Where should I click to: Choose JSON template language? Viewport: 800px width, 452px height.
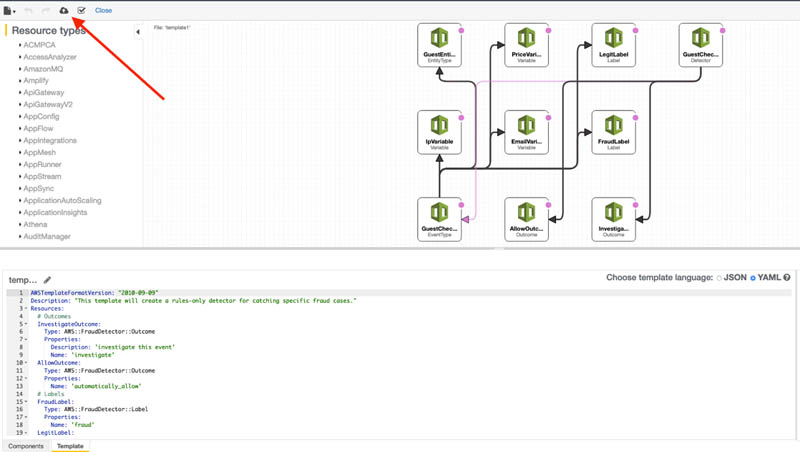tap(719, 278)
